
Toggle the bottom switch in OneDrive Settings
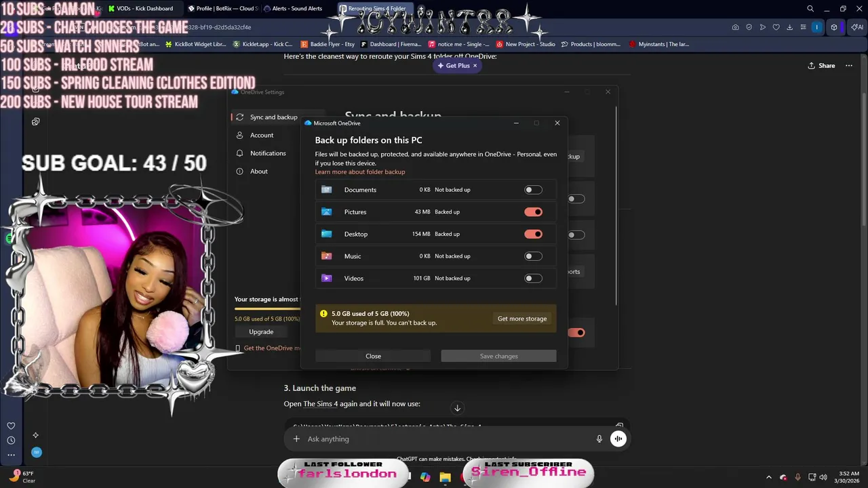tap(576, 332)
